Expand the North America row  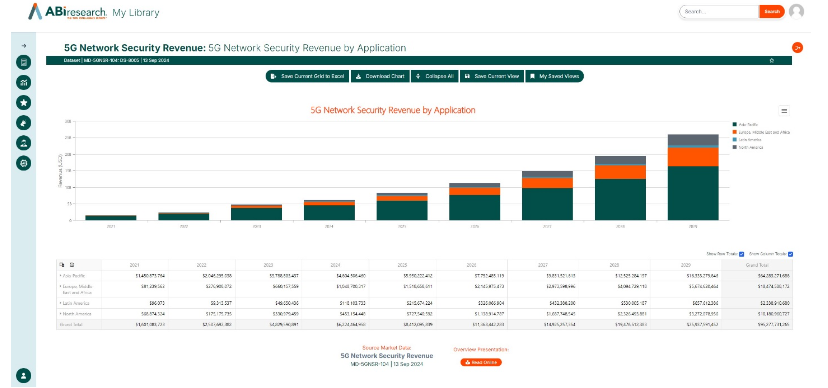click(60, 314)
